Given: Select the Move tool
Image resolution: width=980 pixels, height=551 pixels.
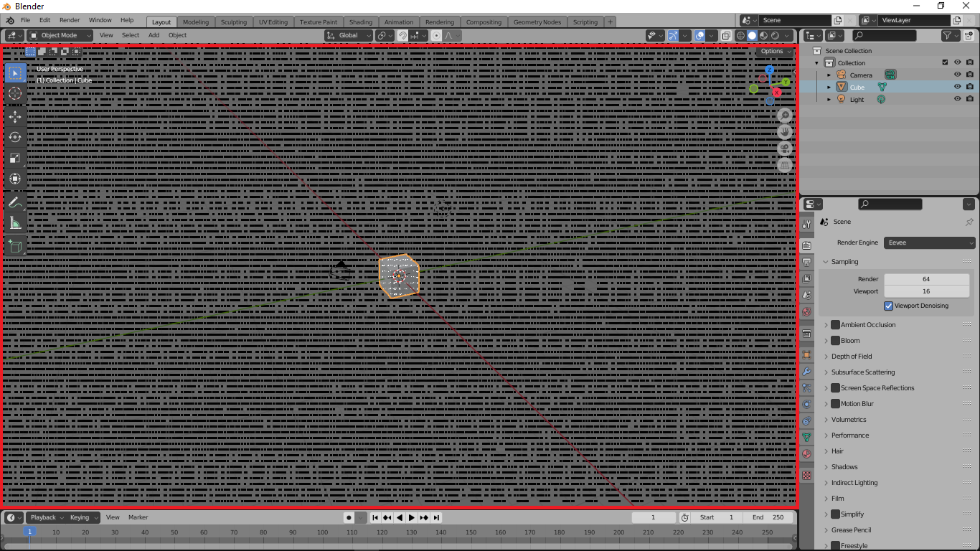Looking at the screenshot, I should tap(15, 117).
